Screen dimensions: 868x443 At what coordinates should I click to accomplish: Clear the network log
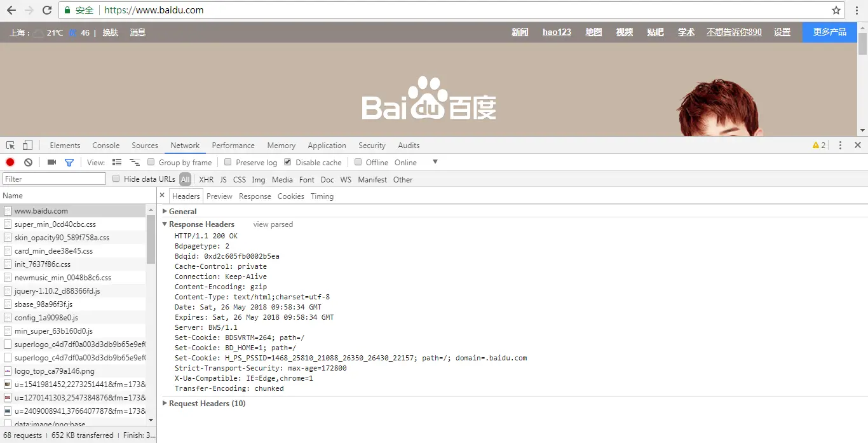pyautogui.click(x=28, y=163)
